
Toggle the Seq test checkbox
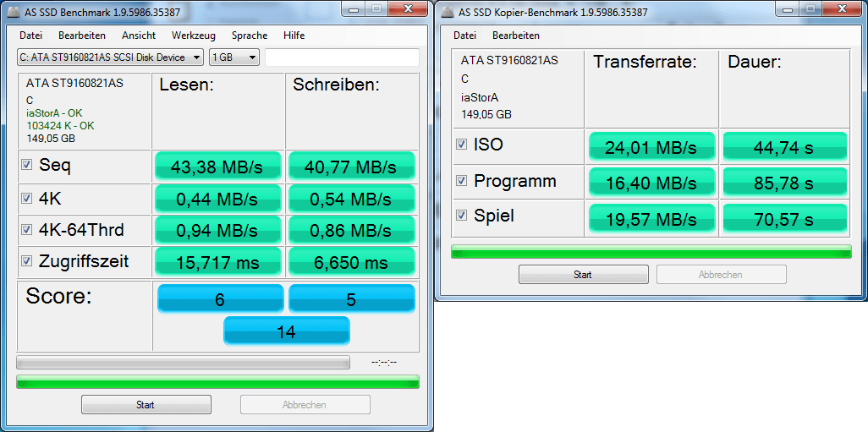[26, 165]
